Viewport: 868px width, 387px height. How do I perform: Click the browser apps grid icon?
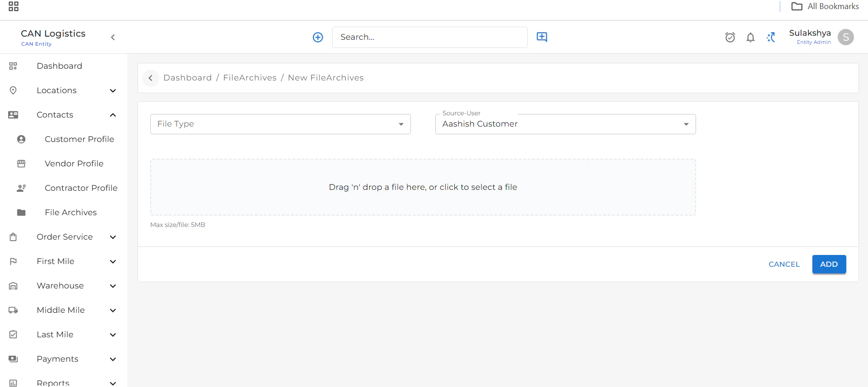pyautogui.click(x=14, y=6)
